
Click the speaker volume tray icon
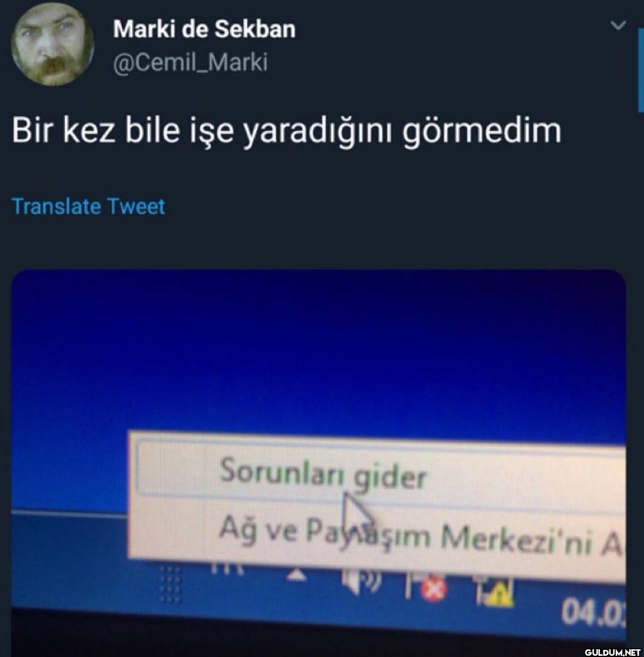pos(360,581)
